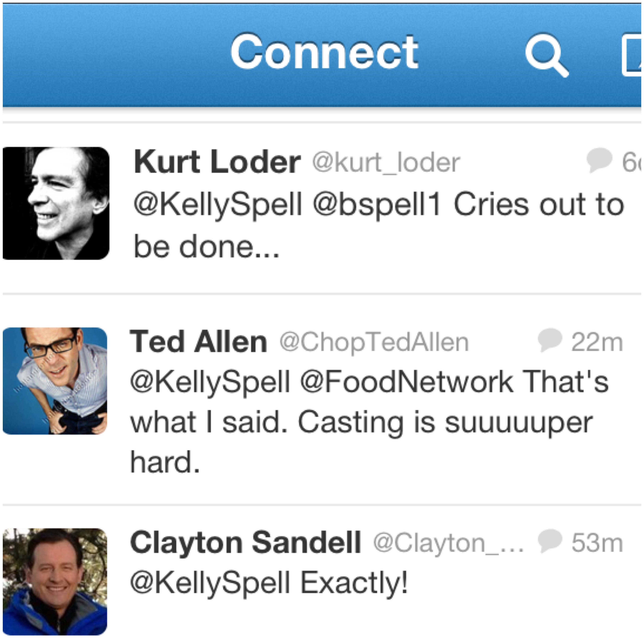Open the @kurt_loder handle
The image size is (644, 644).
click(386, 163)
